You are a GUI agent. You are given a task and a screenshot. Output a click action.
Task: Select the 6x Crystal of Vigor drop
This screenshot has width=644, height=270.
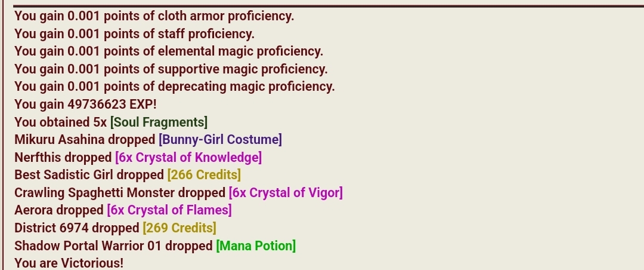point(286,192)
